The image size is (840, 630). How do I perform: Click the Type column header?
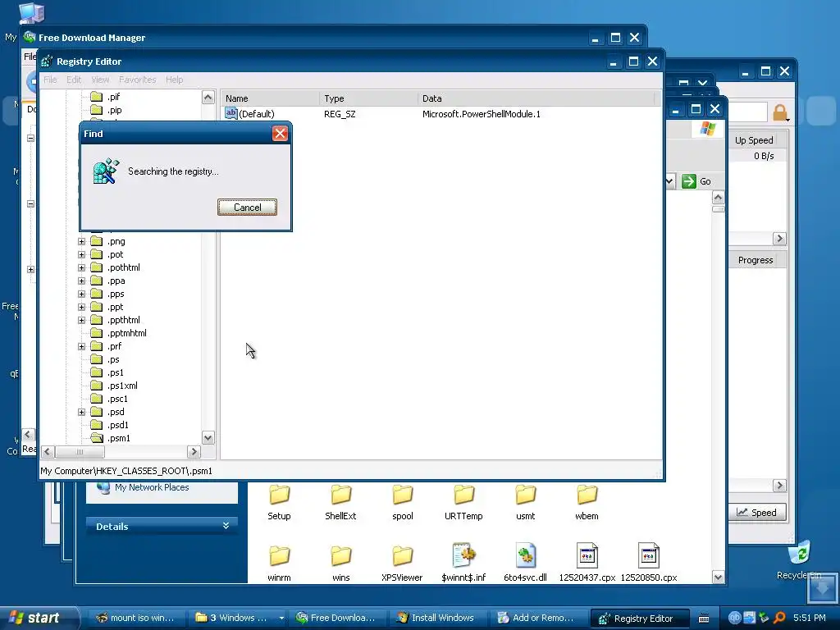(368, 98)
